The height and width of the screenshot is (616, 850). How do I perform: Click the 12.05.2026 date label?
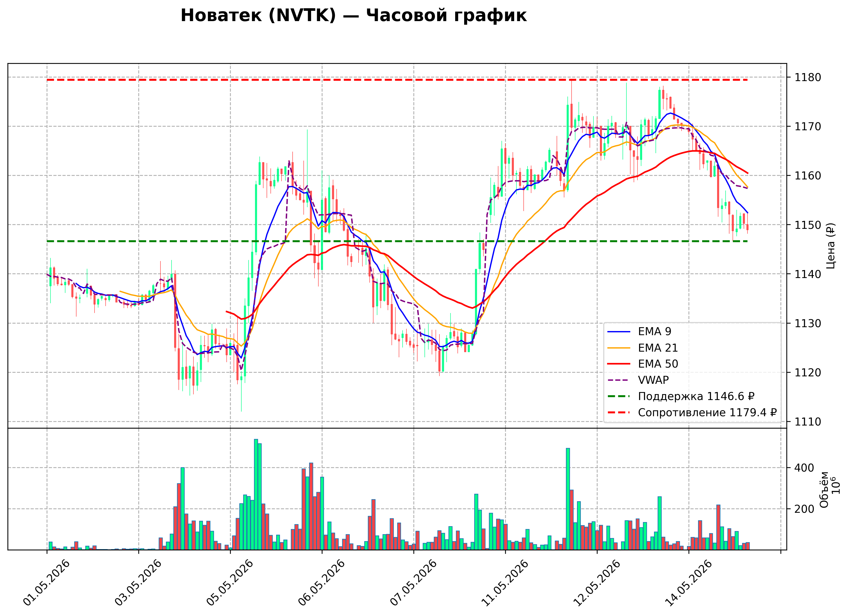[597, 583]
